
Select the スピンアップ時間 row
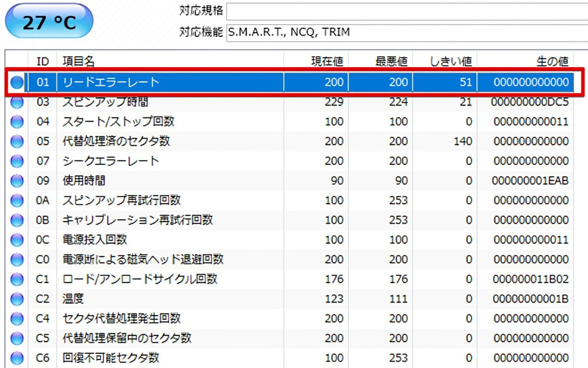click(x=289, y=102)
